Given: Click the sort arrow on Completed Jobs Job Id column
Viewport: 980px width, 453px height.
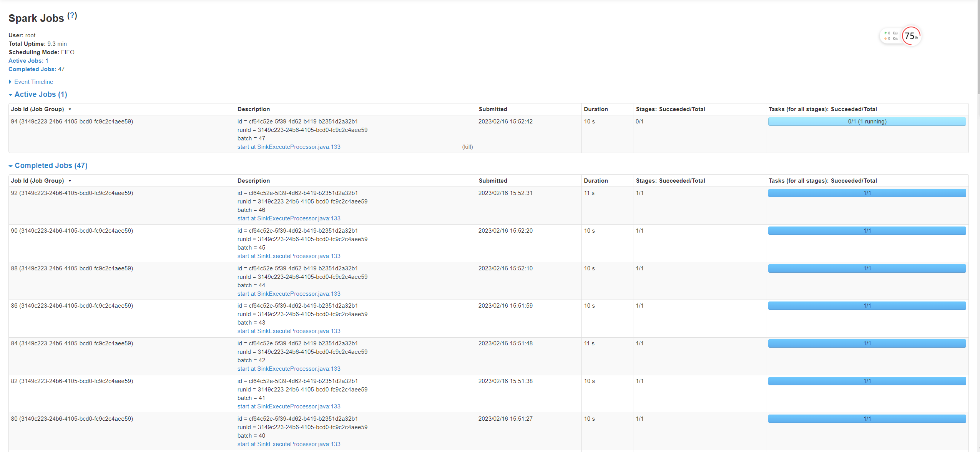Looking at the screenshot, I should coord(70,181).
